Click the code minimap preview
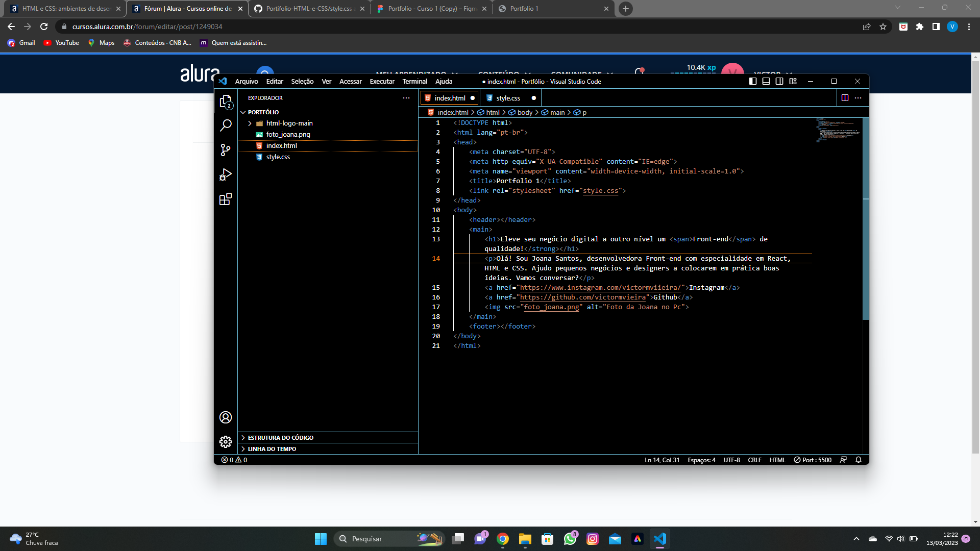980x551 pixels. tap(839, 130)
